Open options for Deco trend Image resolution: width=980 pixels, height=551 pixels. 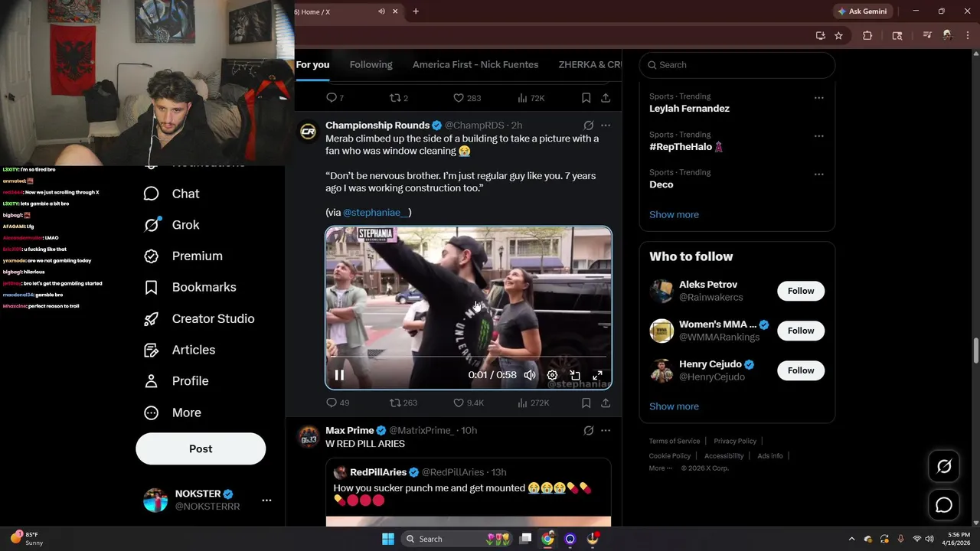819,174
